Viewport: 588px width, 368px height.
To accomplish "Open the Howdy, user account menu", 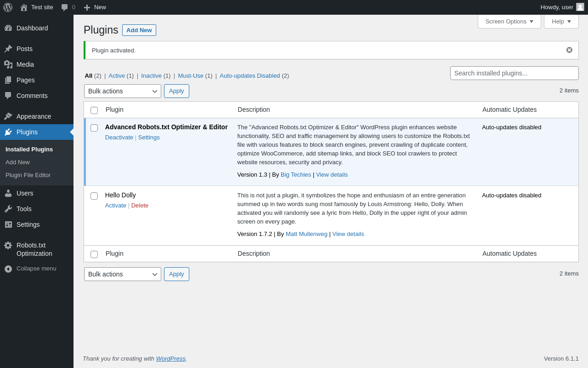I will (x=562, y=7).
